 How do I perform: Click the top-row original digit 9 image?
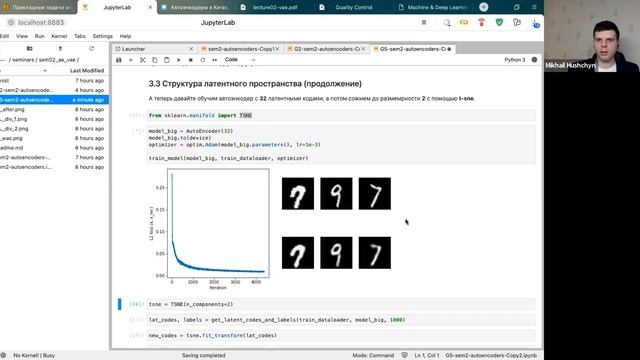[336, 193]
